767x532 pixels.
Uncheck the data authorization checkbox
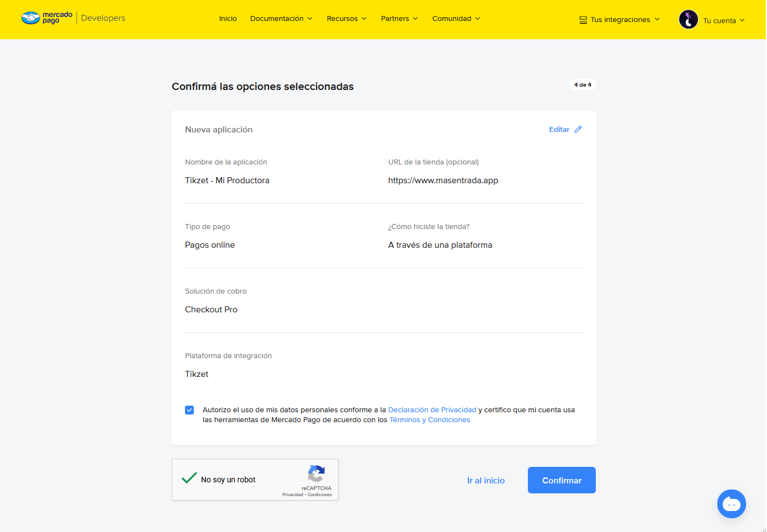[189, 410]
